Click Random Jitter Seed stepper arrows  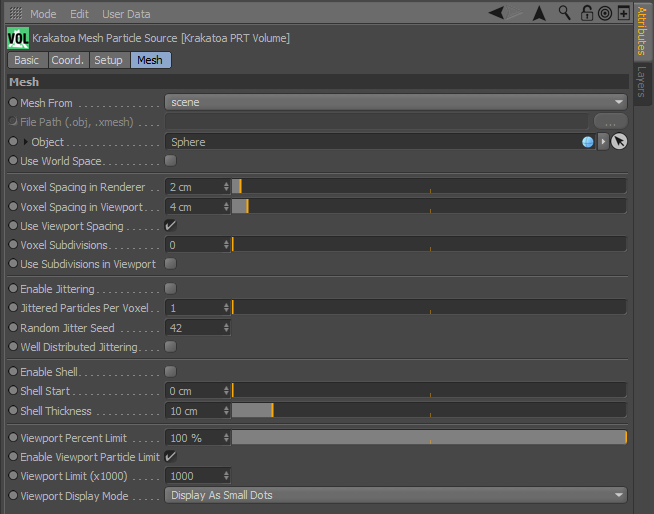[x=226, y=328]
